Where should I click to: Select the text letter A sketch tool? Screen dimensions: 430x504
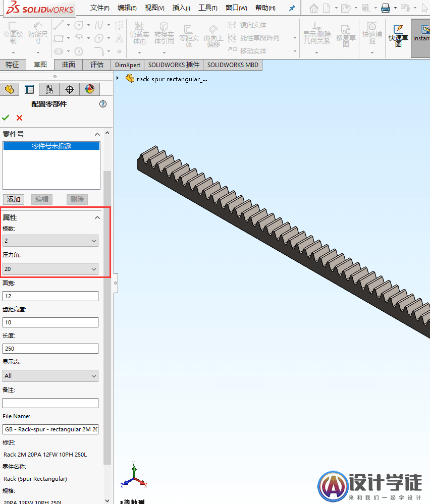tap(119, 38)
